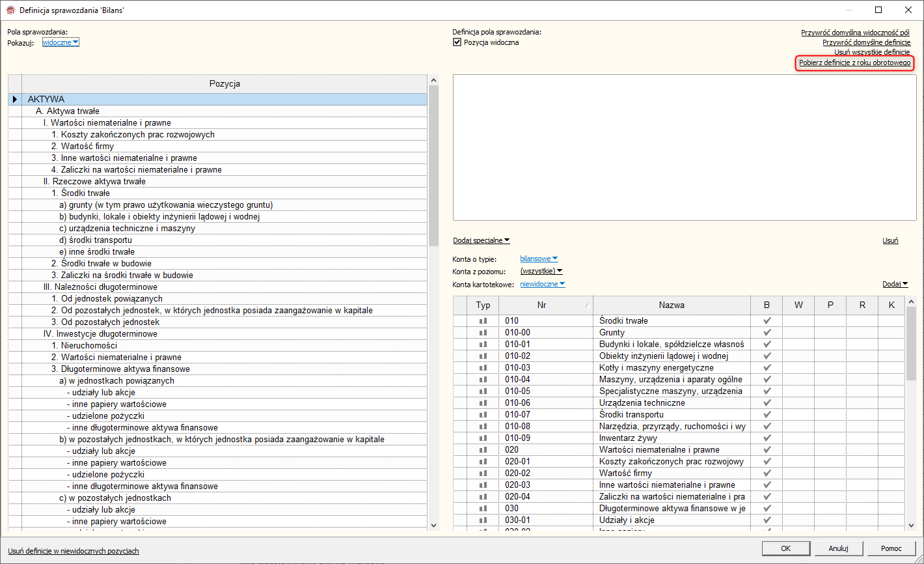Expand the Dodaj specjalne dropdown
924x564 pixels.
481,241
